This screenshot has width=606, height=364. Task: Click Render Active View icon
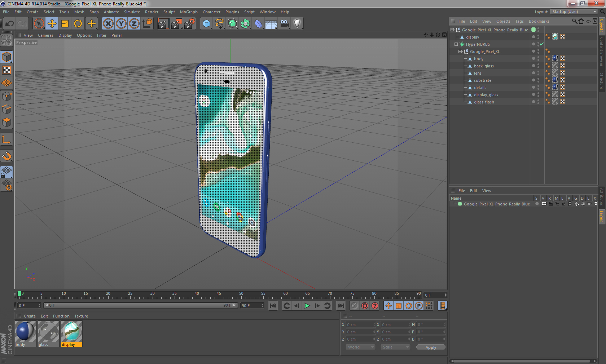pyautogui.click(x=163, y=24)
